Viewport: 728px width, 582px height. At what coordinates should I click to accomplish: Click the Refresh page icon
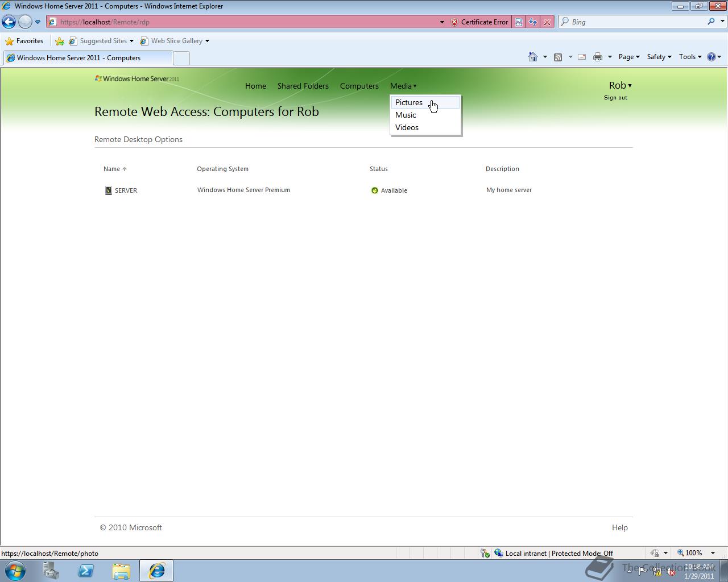coord(532,22)
